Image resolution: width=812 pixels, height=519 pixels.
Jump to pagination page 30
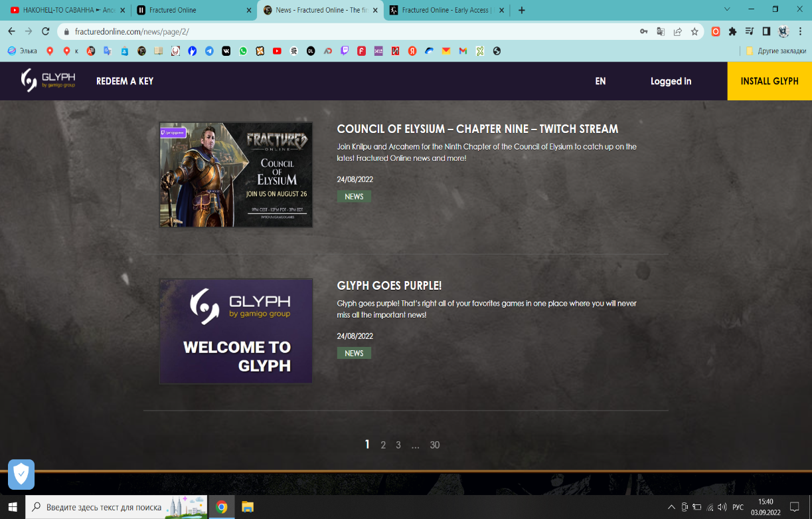click(435, 445)
